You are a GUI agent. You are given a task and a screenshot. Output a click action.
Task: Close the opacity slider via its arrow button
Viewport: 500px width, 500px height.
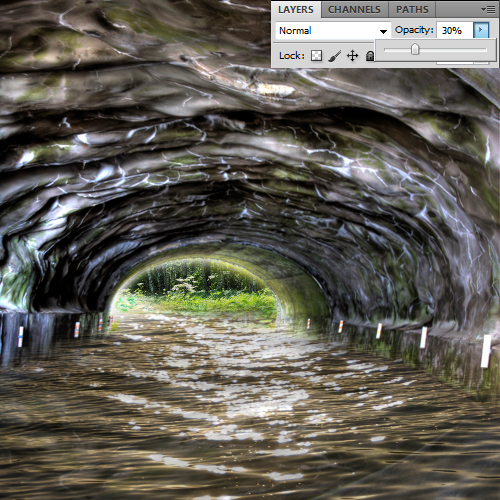tap(481, 30)
